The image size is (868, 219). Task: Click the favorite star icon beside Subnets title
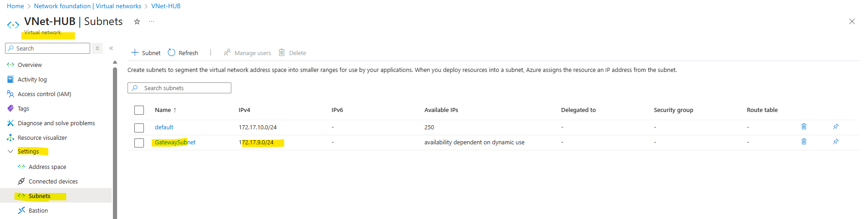pos(137,21)
